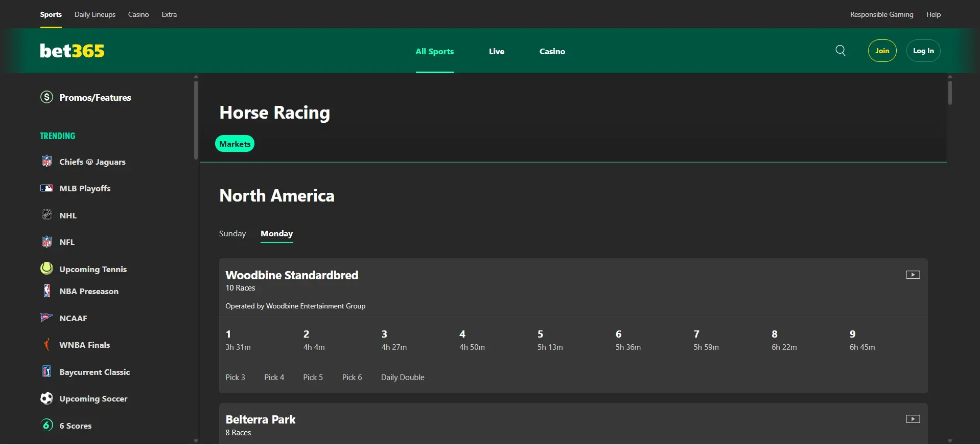This screenshot has height=445, width=980.
Task: Select Woodbine race 4 starting in 4h 50m
Action: click(x=472, y=340)
